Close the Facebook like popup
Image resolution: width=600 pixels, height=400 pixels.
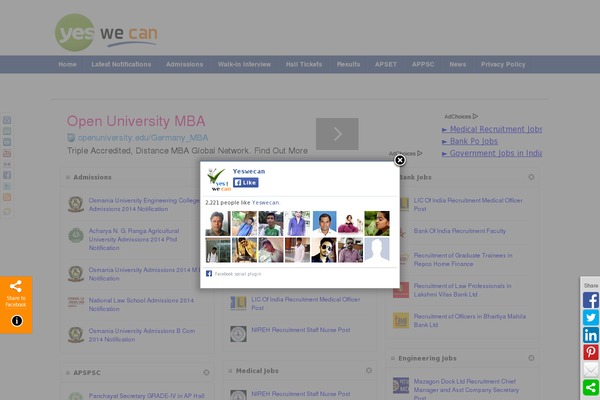click(400, 159)
